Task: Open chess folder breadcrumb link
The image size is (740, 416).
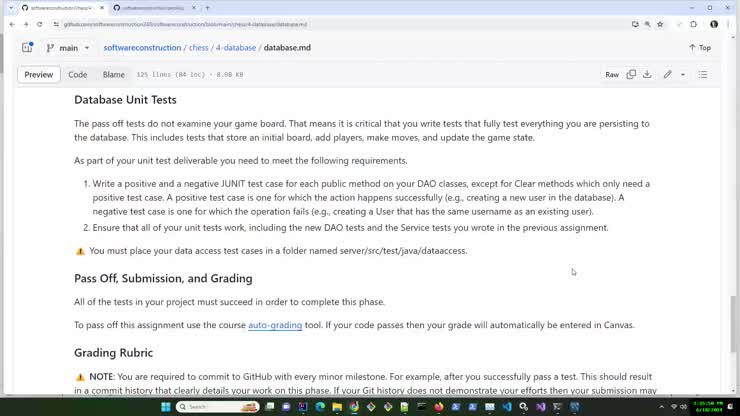Action: pos(198,48)
